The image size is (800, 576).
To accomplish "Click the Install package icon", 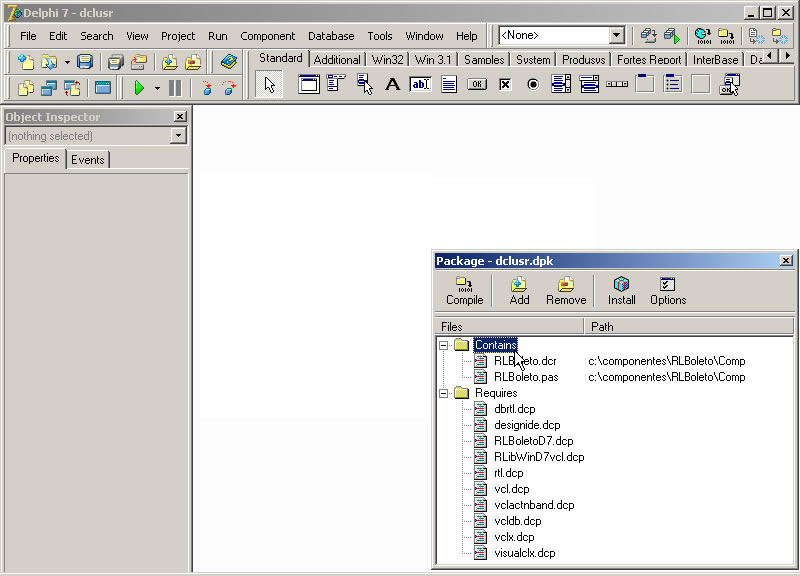I will [x=621, y=290].
